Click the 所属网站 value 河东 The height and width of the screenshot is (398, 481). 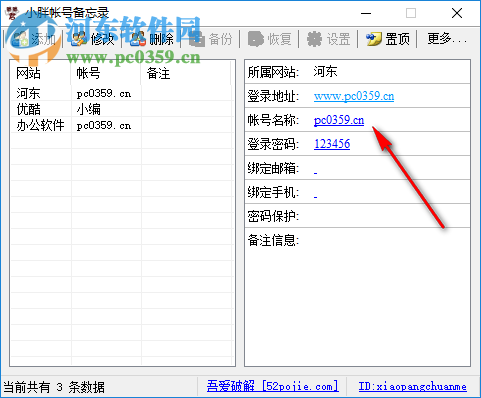(x=325, y=72)
